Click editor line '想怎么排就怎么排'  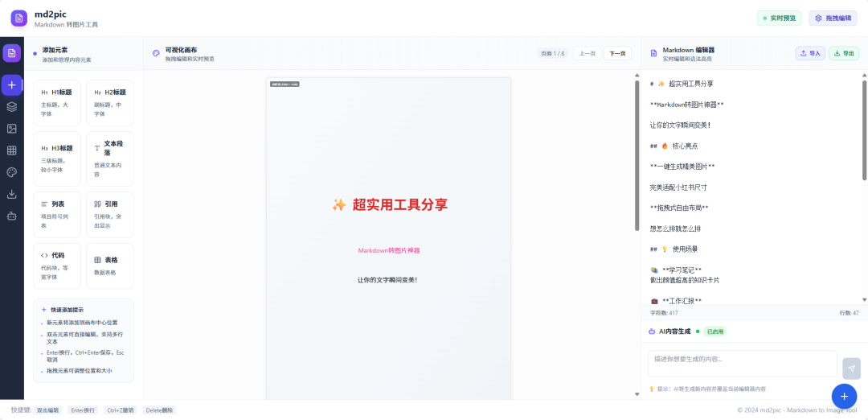pyautogui.click(x=675, y=229)
